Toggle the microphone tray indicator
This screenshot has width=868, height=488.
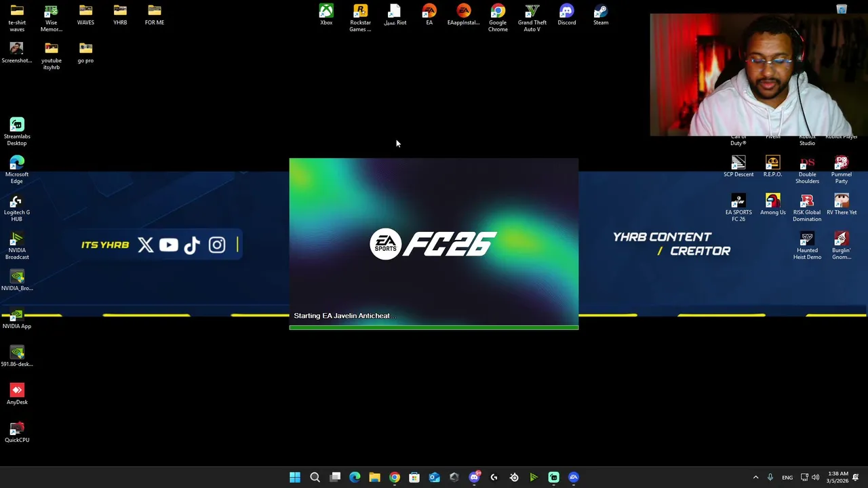tap(770, 477)
